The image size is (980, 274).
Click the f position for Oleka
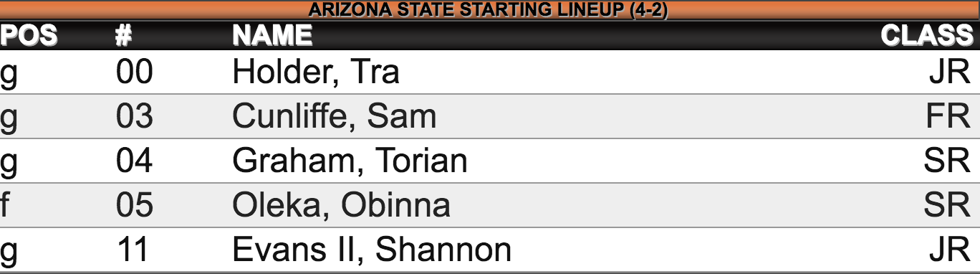point(5,206)
